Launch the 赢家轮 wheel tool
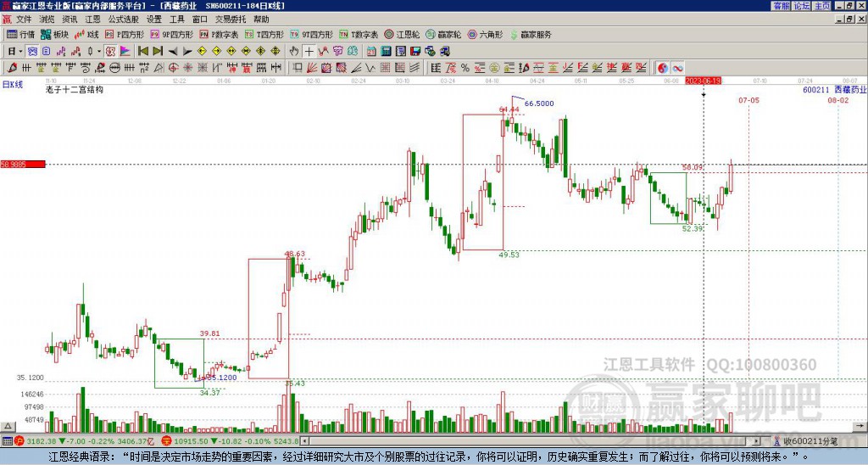868x465 pixels. tap(443, 34)
